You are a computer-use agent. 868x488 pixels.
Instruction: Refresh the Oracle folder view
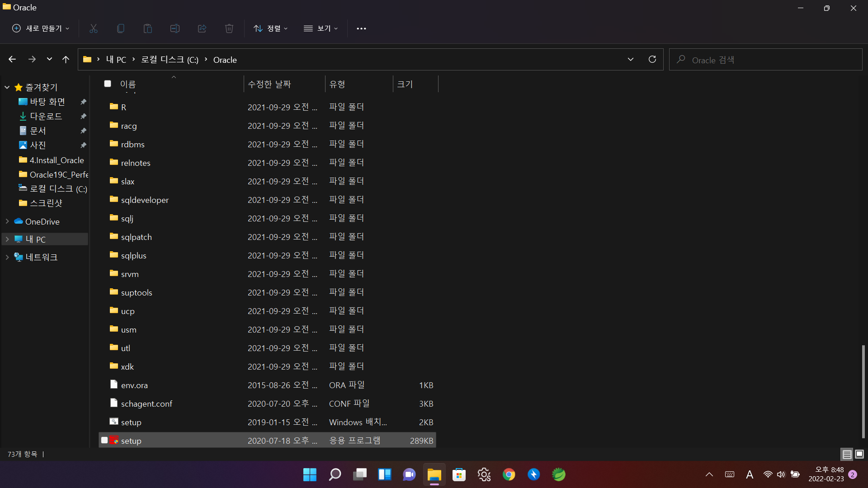coord(652,60)
